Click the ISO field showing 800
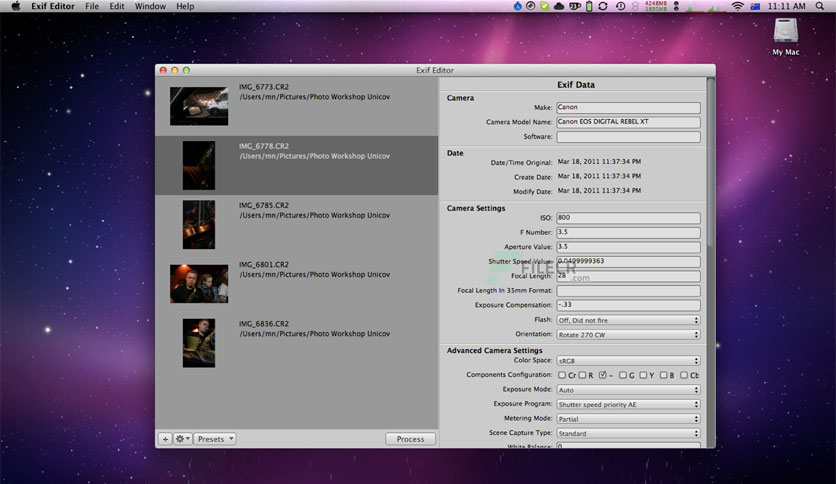Viewport: 836px width, 484px height. (628, 217)
